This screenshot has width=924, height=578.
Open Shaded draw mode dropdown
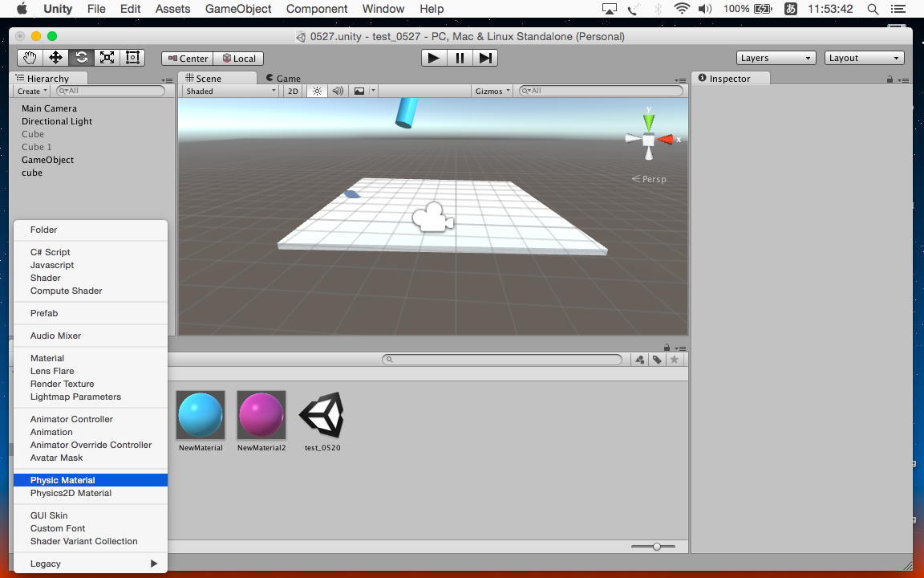(x=230, y=91)
